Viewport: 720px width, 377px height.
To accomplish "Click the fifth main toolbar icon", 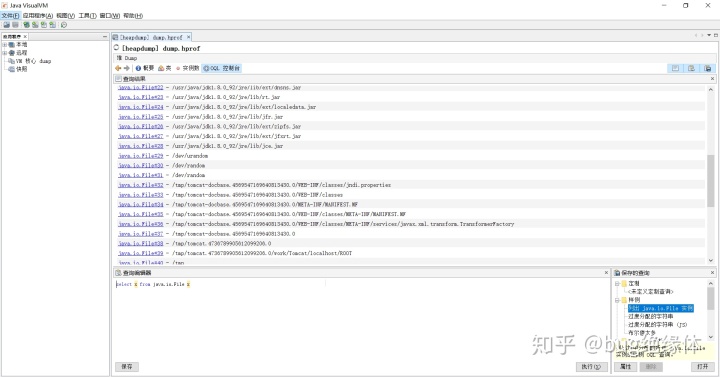I will [x=44, y=25].
